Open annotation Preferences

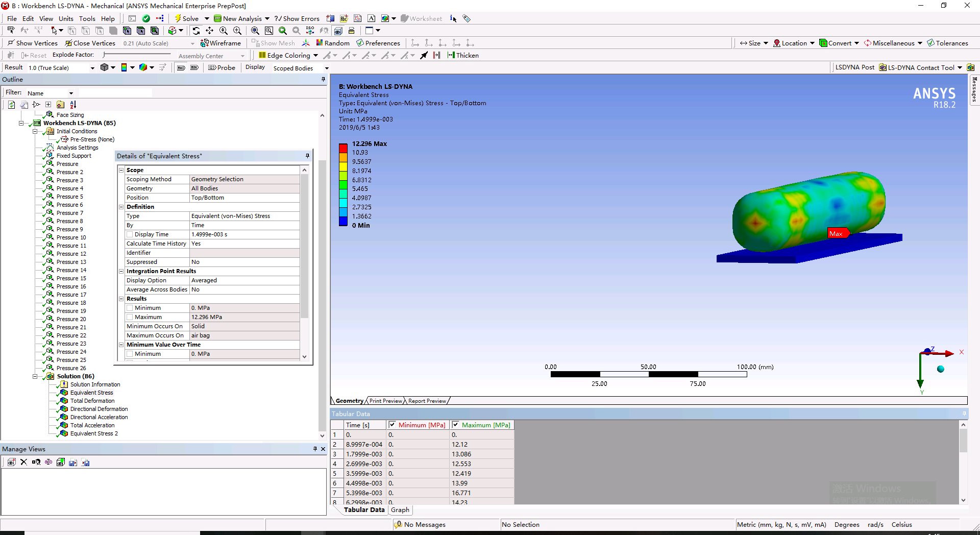pos(378,43)
